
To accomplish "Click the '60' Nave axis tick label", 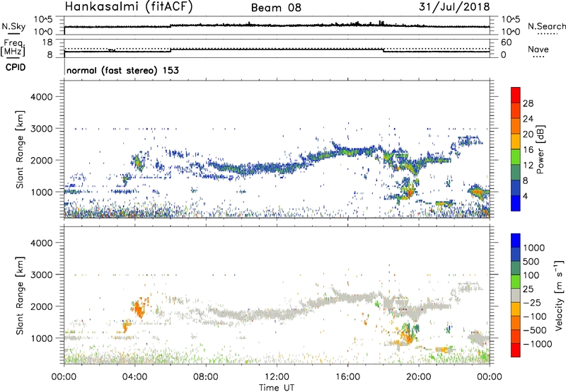I will (506, 42).
